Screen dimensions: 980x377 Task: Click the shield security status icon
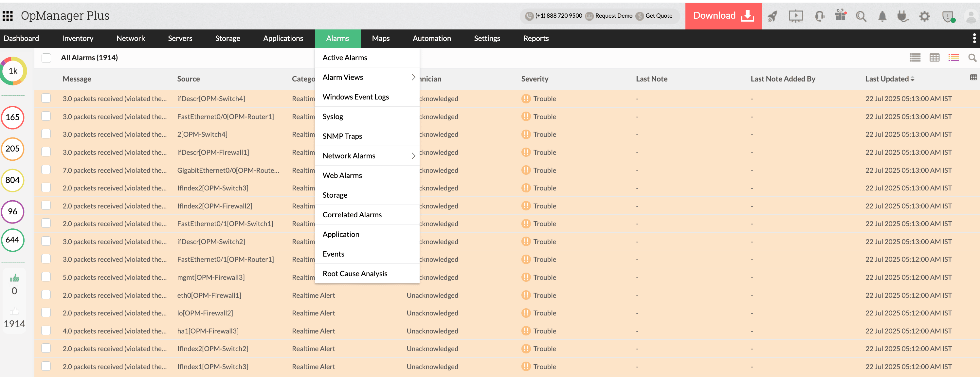point(948,16)
